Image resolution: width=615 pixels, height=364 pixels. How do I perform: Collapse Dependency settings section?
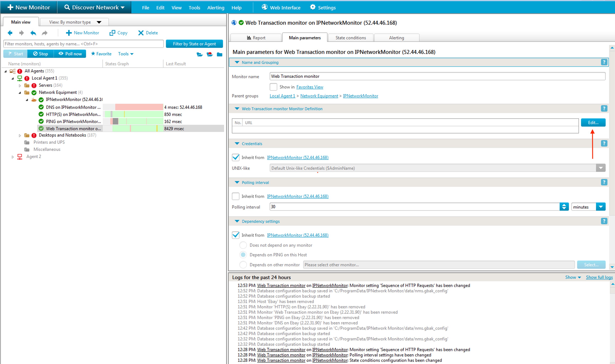237,221
